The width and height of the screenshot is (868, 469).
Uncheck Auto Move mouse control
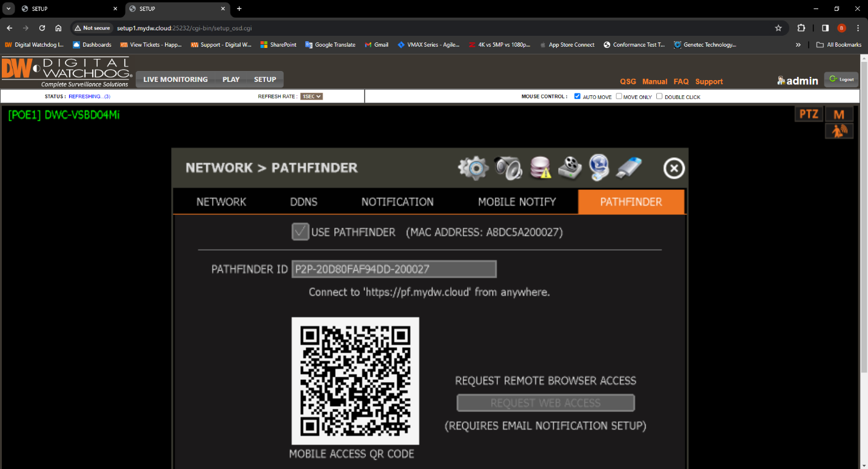click(x=577, y=96)
